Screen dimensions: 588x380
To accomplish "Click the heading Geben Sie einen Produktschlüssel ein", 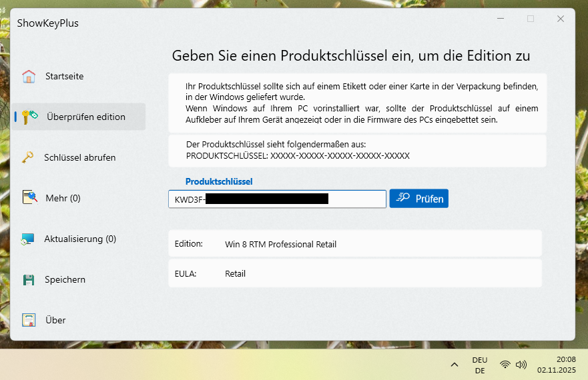I will (351, 56).
